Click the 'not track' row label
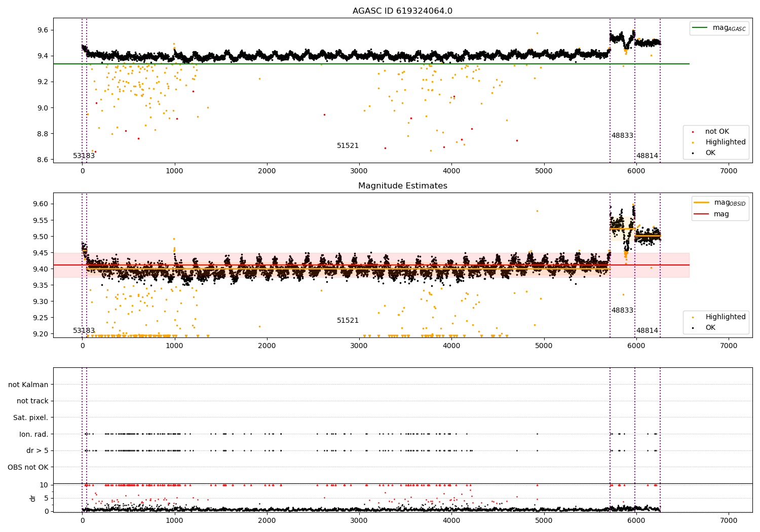This screenshot has height=532, width=760. coord(32,401)
